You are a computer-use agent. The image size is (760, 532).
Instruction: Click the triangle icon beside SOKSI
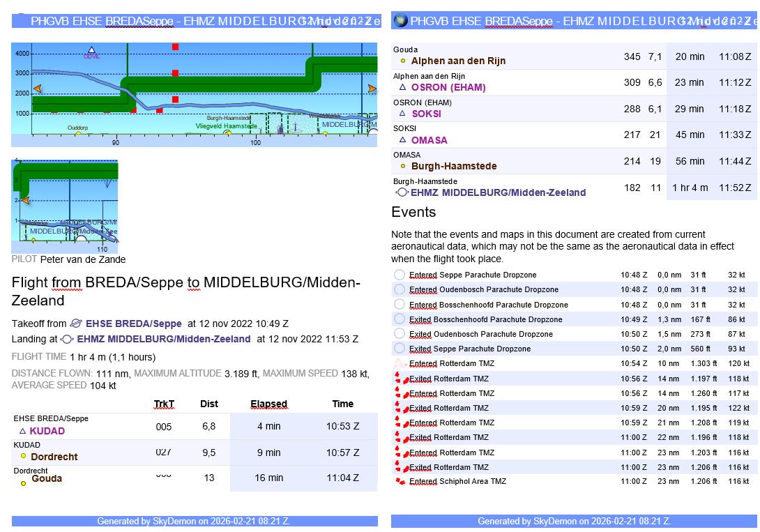click(402, 114)
